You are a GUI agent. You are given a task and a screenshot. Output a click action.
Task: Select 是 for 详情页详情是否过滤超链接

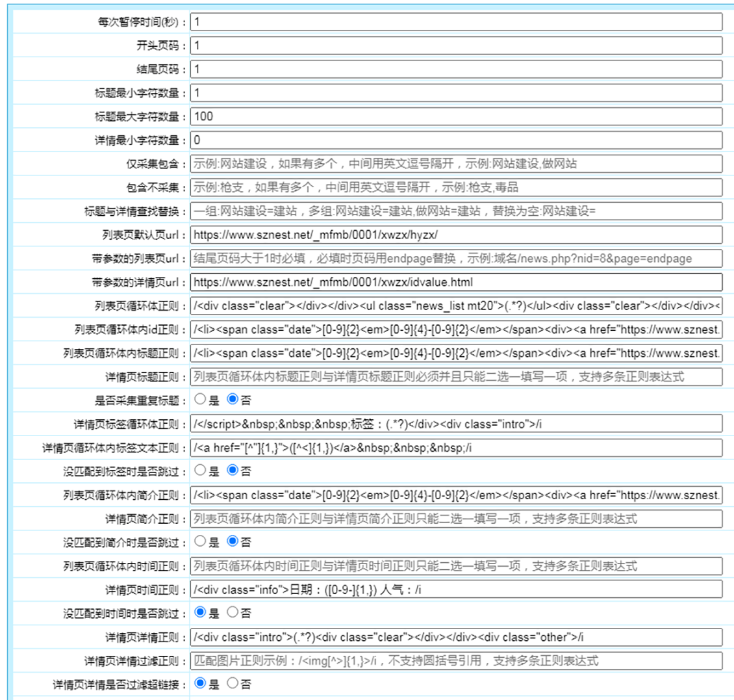(200, 683)
